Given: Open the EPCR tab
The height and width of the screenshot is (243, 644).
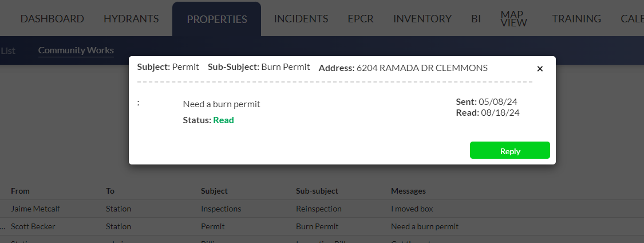Looking at the screenshot, I should (361, 19).
